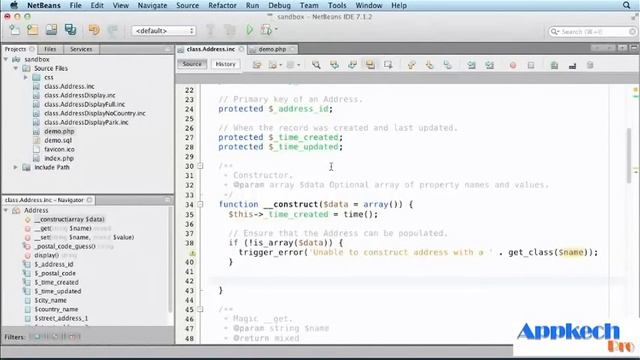Select index.php in project tree
The width and height of the screenshot is (640, 360).
[x=59, y=158]
